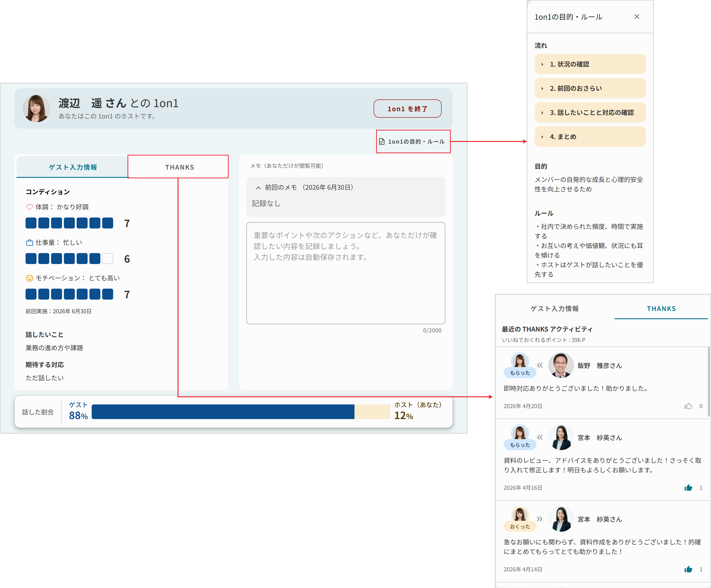
Task: Click the 0/2000 character counter
Action: pos(432,330)
